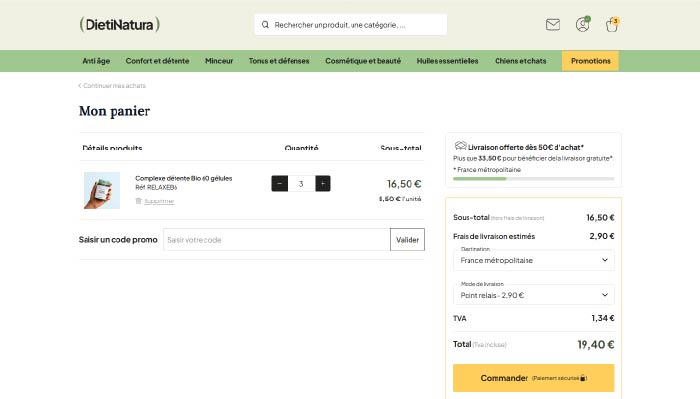
Task: Click the search magnifier icon
Action: pos(265,25)
